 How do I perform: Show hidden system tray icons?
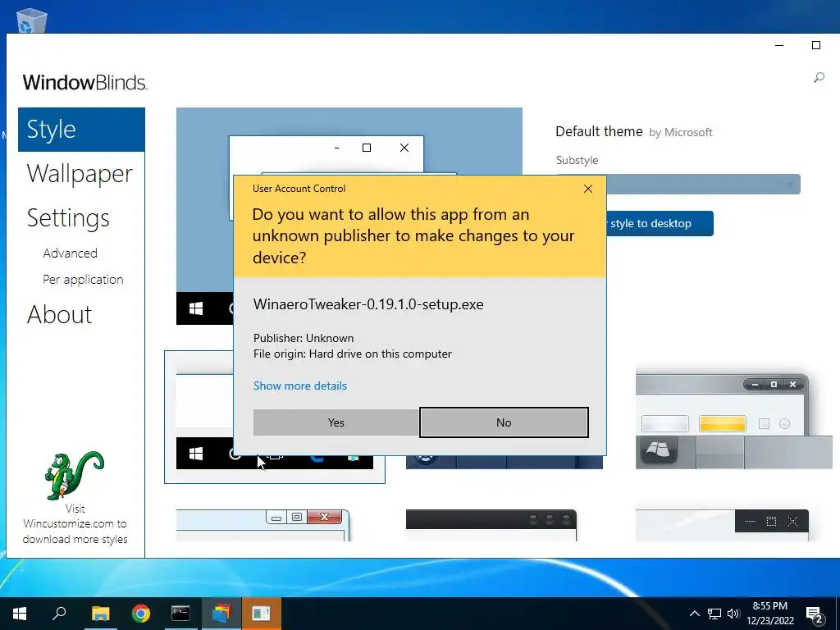pos(694,614)
